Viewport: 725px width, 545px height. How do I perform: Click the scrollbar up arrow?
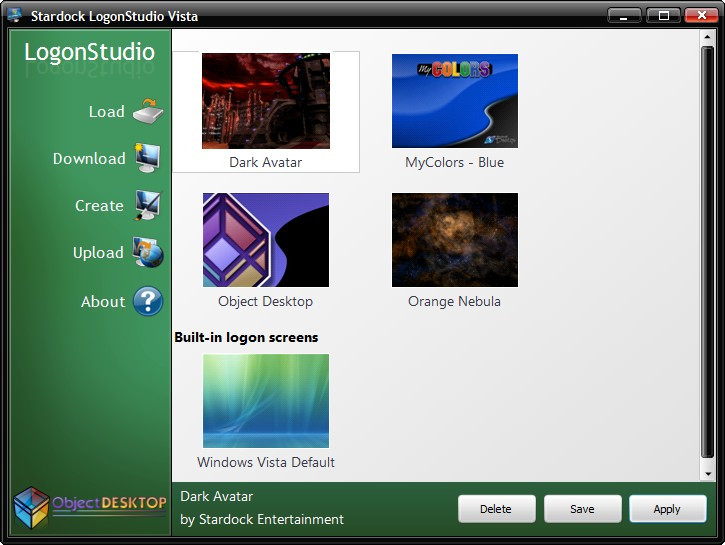pos(707,37)
